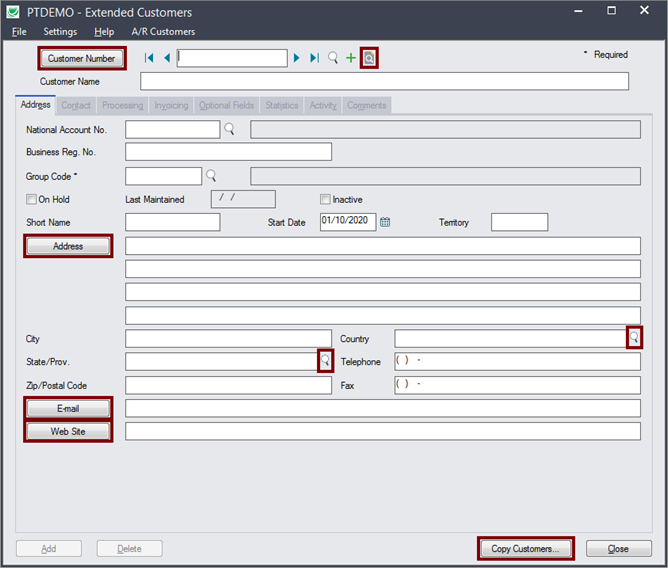The width and height of the screenshot is (668, 568).
Task: Open the Country lookup list
Action: coord(634,338)
